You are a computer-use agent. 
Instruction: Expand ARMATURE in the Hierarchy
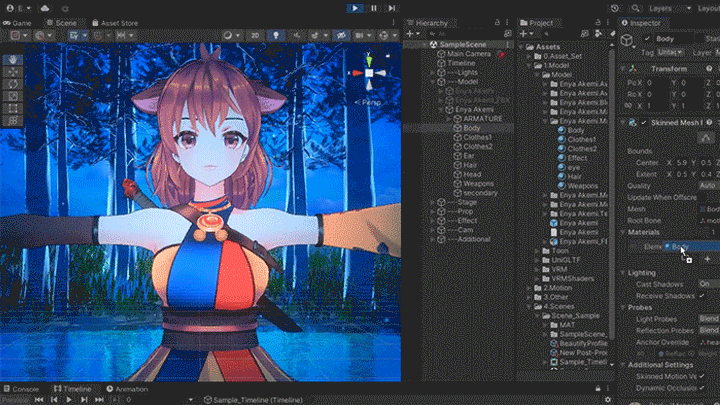coord(449,118)
